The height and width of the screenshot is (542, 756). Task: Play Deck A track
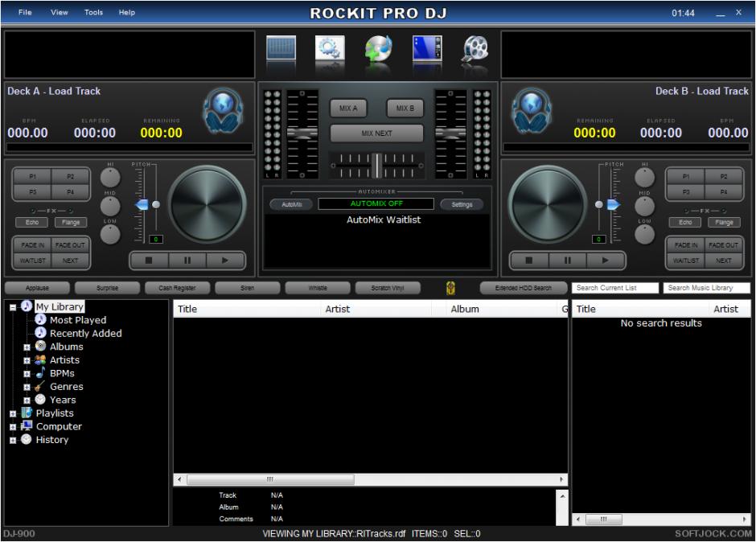pos(225,261)
